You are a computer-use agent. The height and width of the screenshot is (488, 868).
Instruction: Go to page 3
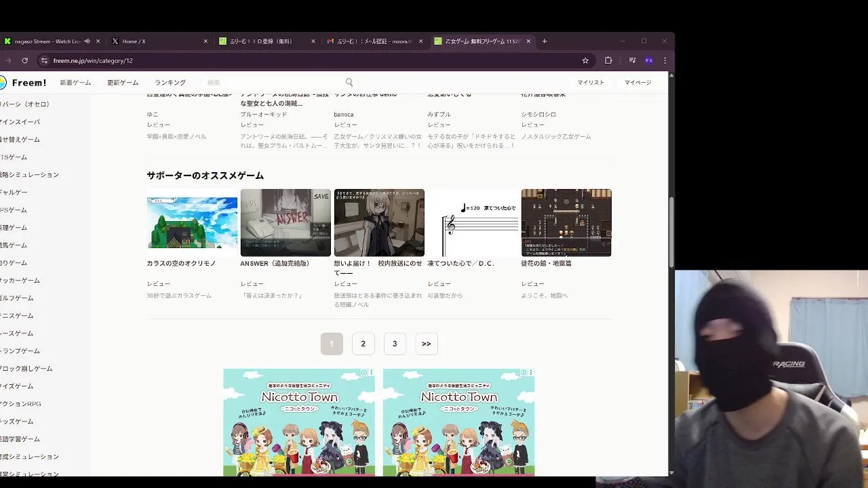pyautogui.click(x=395, y=344)
